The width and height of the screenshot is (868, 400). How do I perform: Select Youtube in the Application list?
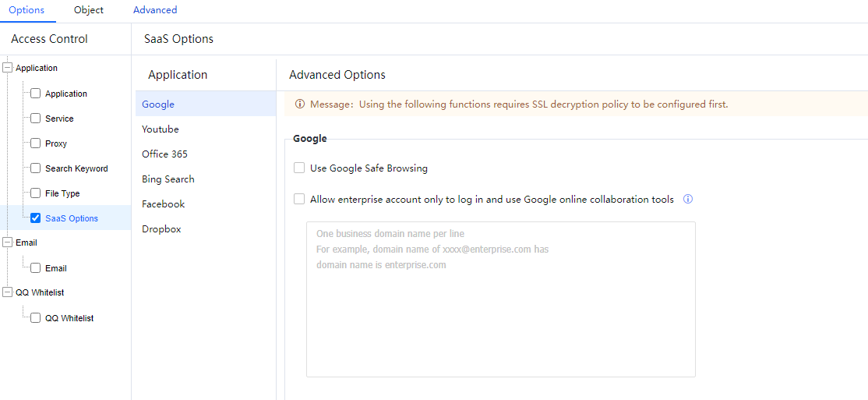tap(161, 129)
